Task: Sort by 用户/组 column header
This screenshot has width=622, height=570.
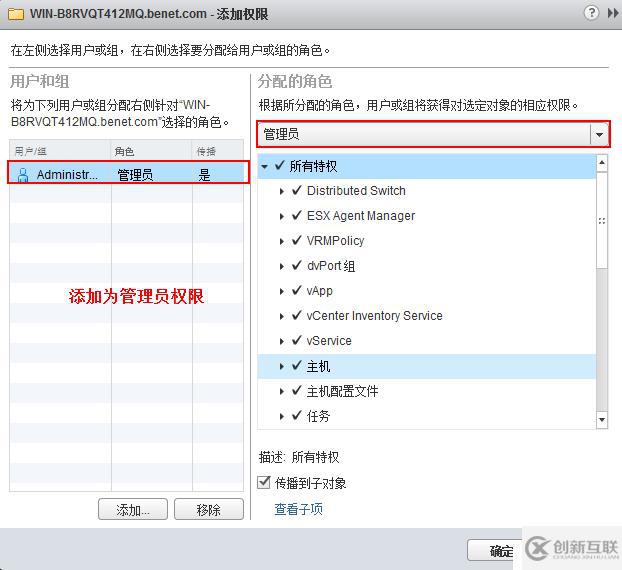Action: point(60,151)
